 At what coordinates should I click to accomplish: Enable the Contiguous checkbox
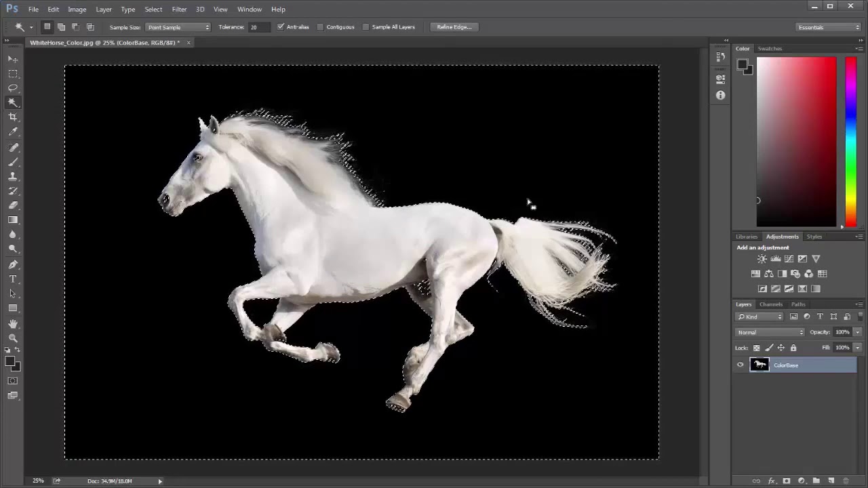[321, 27]
